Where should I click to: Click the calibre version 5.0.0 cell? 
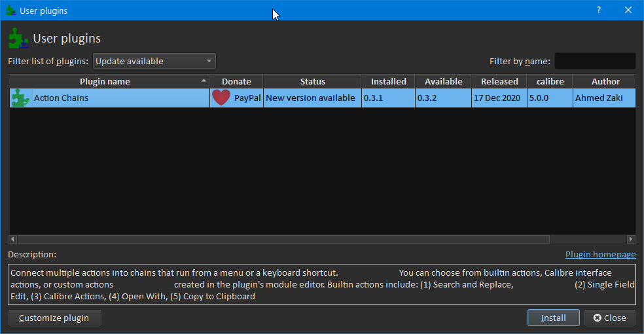pos(550,98)
